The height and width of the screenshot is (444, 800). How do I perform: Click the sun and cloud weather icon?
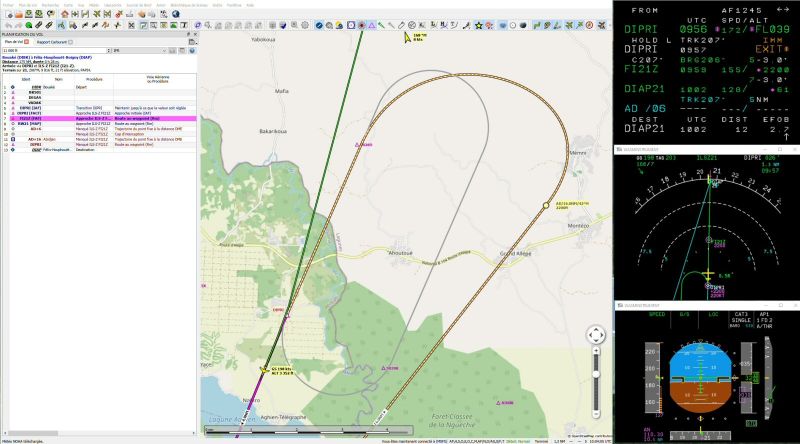[x=339, y=25]
